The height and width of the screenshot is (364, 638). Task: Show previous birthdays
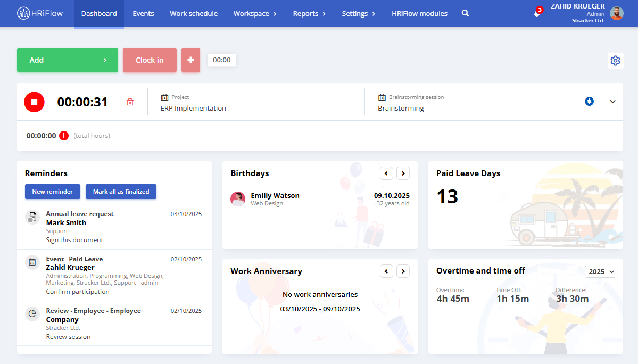386,173
